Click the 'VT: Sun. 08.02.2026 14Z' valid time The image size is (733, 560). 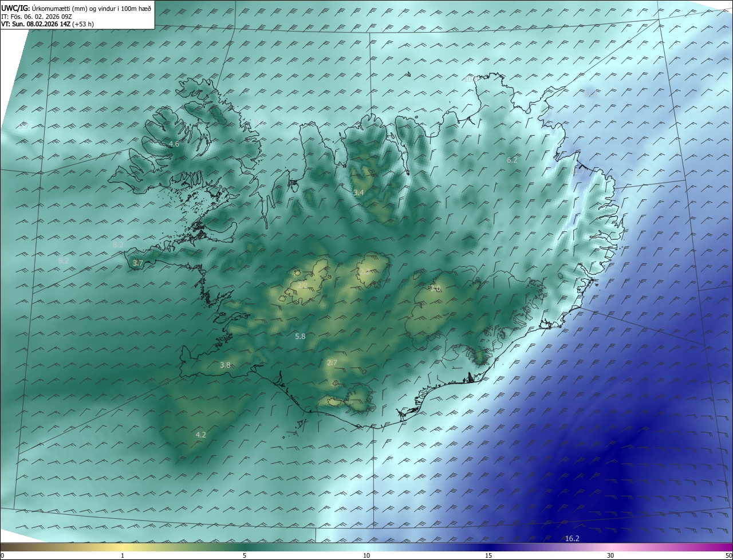(36, 24)
